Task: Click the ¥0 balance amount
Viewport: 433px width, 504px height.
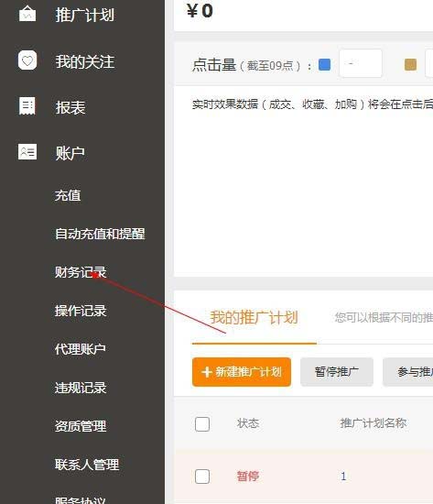Action: pyautogui.click(x=200, y=11)
